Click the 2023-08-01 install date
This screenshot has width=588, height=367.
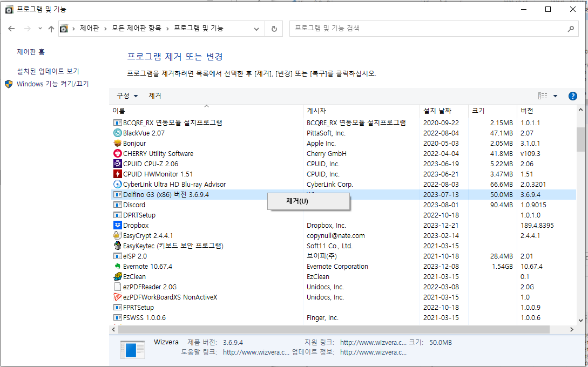click(441, 205)
